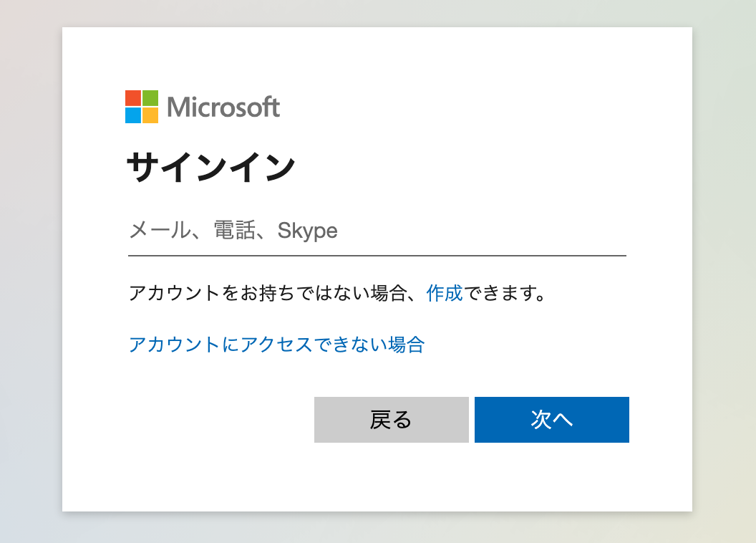The height and width of the screenshot is (543, 756).
Task: Click the red square of the Microsoft logo
Action: [133, 98]
